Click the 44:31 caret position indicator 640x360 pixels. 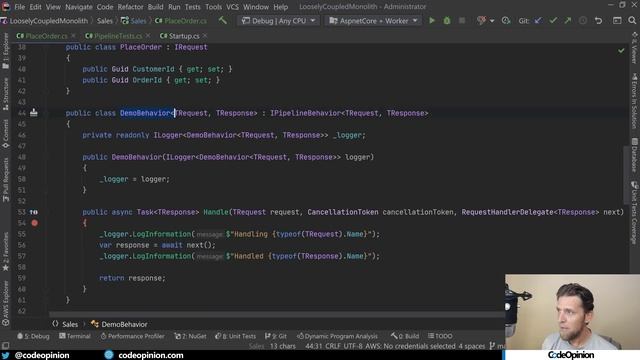click(x=313, y=346)
